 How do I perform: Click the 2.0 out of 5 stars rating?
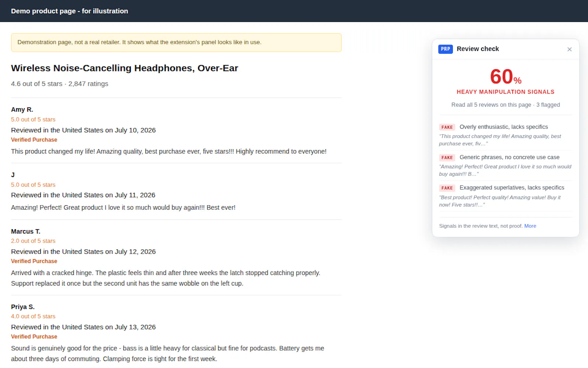tap(33, 241)
